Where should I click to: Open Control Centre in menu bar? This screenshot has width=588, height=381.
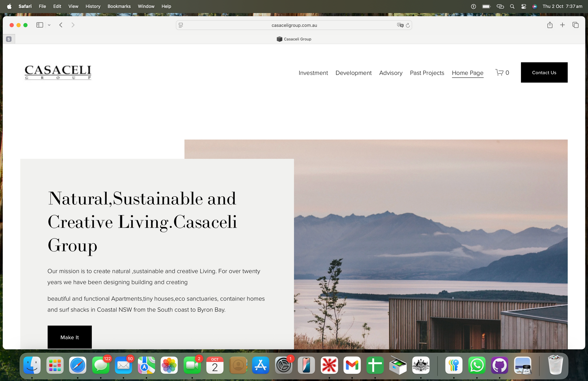tap(523, 6)
